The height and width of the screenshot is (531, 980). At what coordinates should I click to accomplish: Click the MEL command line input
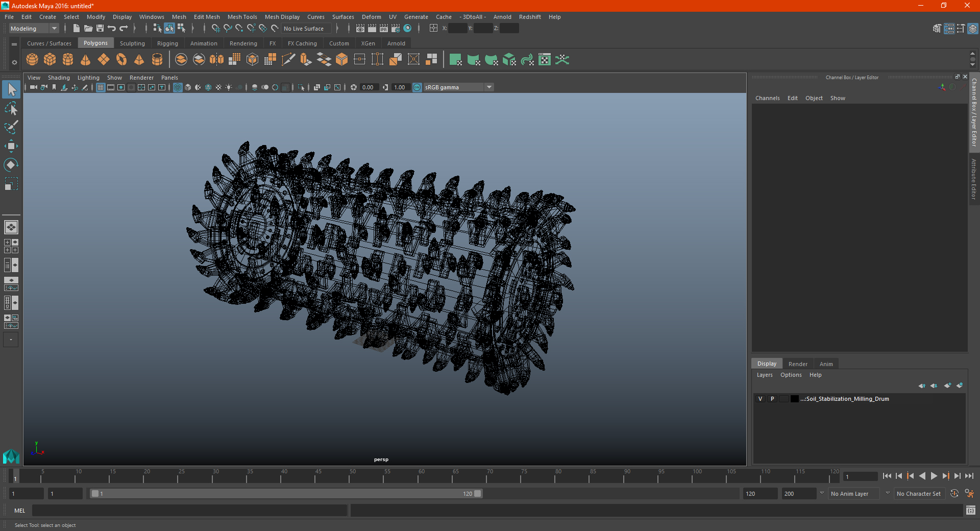click(190, 511)
